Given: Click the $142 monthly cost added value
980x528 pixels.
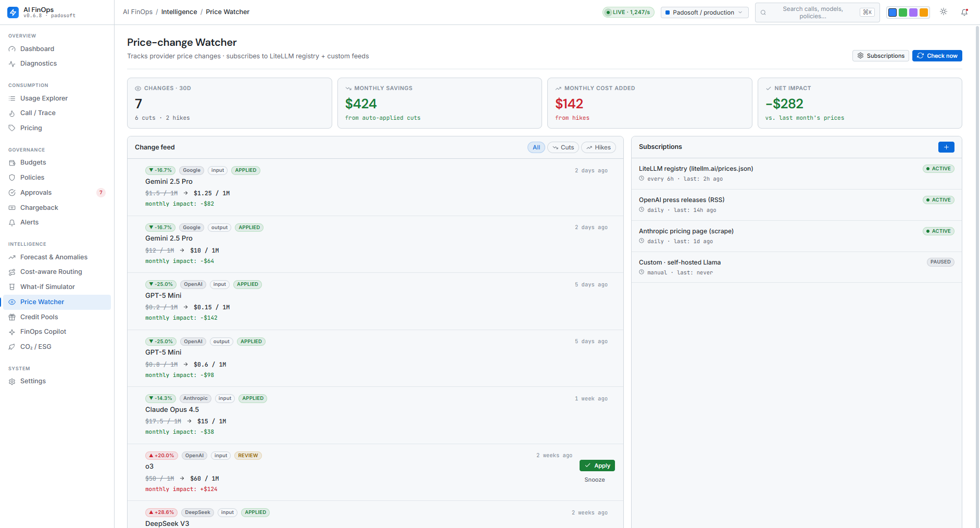Looking at the screenshot, I should pos(569,104).
